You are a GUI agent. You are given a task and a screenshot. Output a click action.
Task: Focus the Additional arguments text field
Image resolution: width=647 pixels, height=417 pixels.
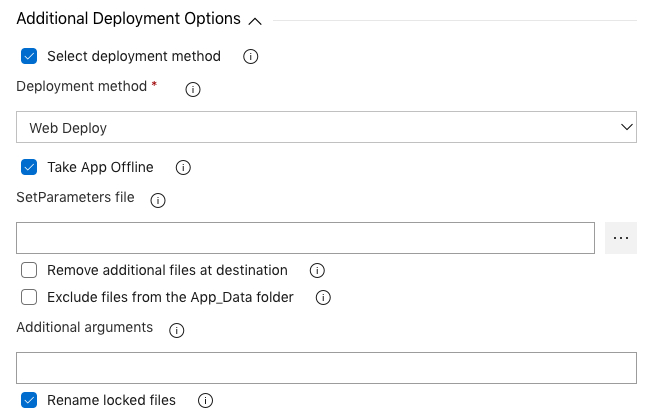pos(326,368)
